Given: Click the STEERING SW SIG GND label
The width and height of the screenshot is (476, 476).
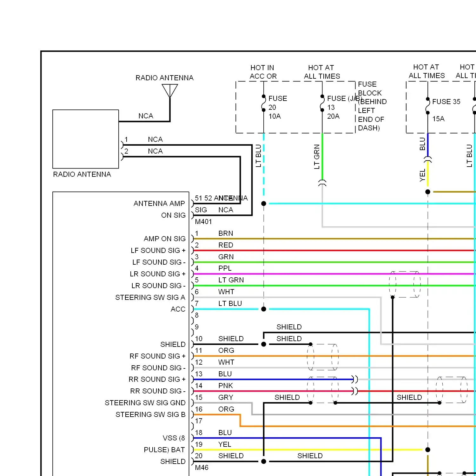Looking at the screenshot, I should 145,403.
